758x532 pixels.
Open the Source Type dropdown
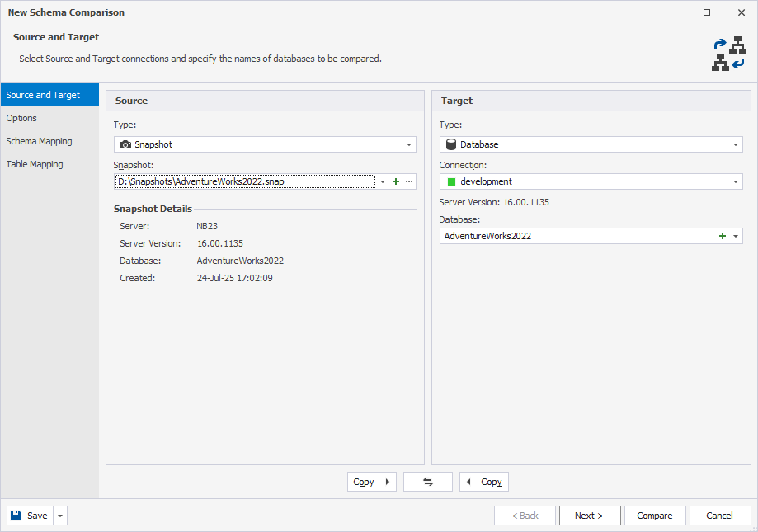(x=410, y=144)
